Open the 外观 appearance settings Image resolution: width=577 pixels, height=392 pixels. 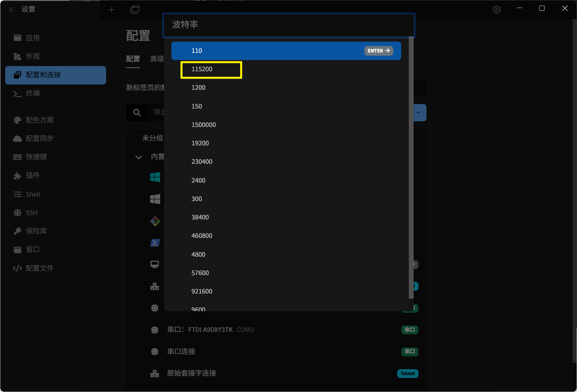click(33, 56)
